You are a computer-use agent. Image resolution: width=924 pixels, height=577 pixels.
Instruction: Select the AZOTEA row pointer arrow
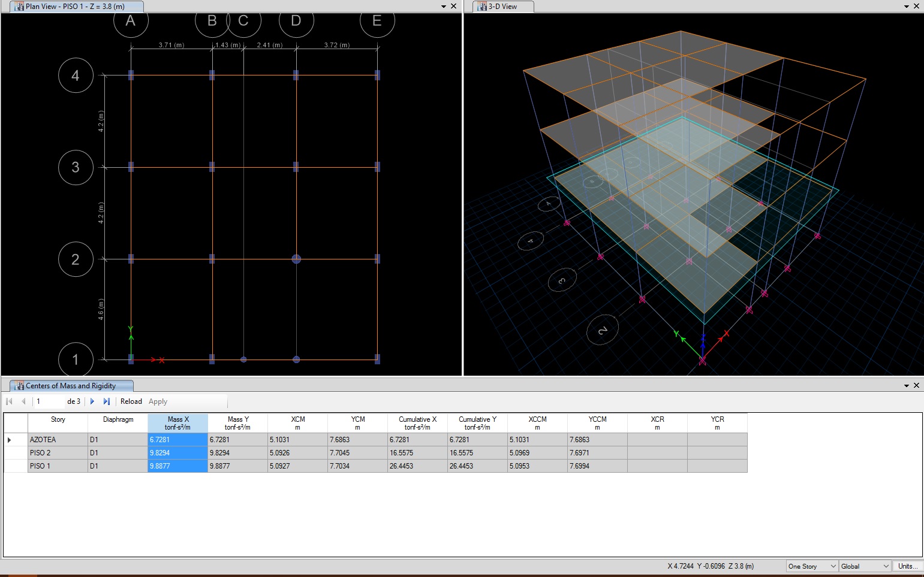(x=10, y=440)
